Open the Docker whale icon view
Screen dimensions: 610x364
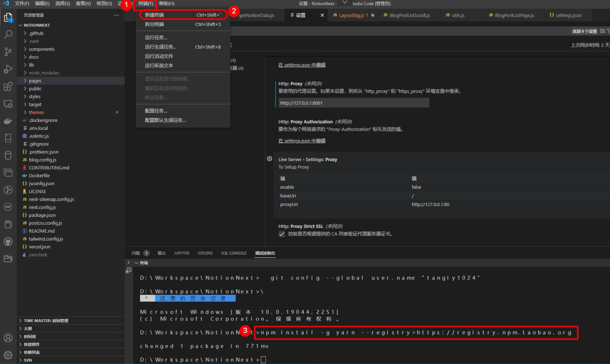8,121
